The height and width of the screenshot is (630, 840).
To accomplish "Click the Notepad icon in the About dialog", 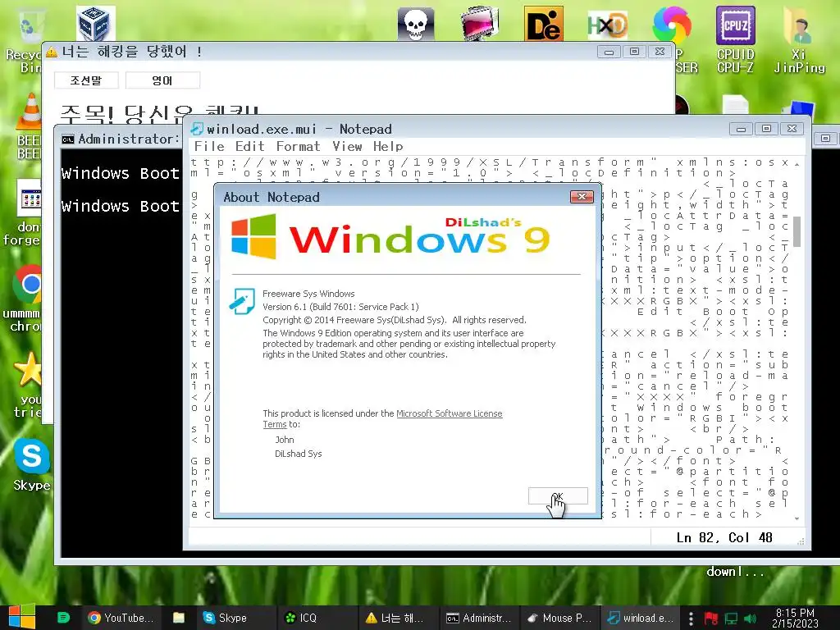I will pyautogui.click(x=242, y=301).
